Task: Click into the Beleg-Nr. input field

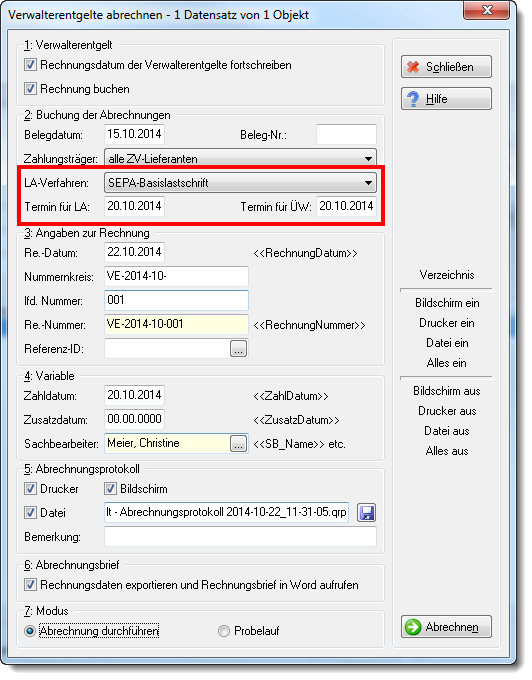Action: (346, 134)
